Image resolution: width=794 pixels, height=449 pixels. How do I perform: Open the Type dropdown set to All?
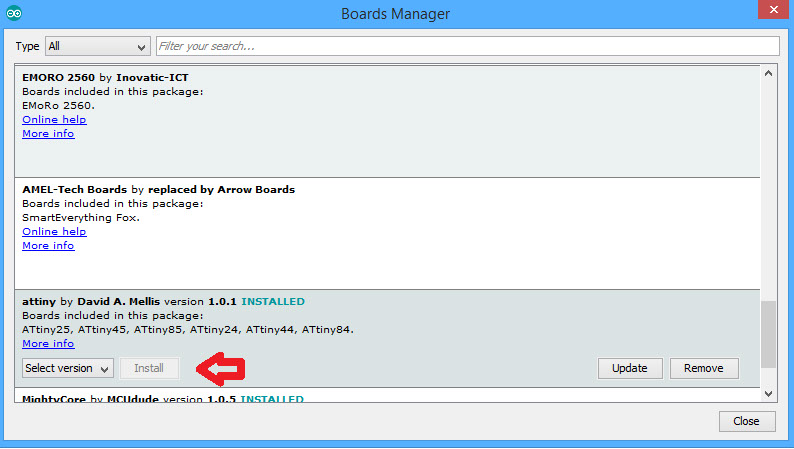point(98,46)
